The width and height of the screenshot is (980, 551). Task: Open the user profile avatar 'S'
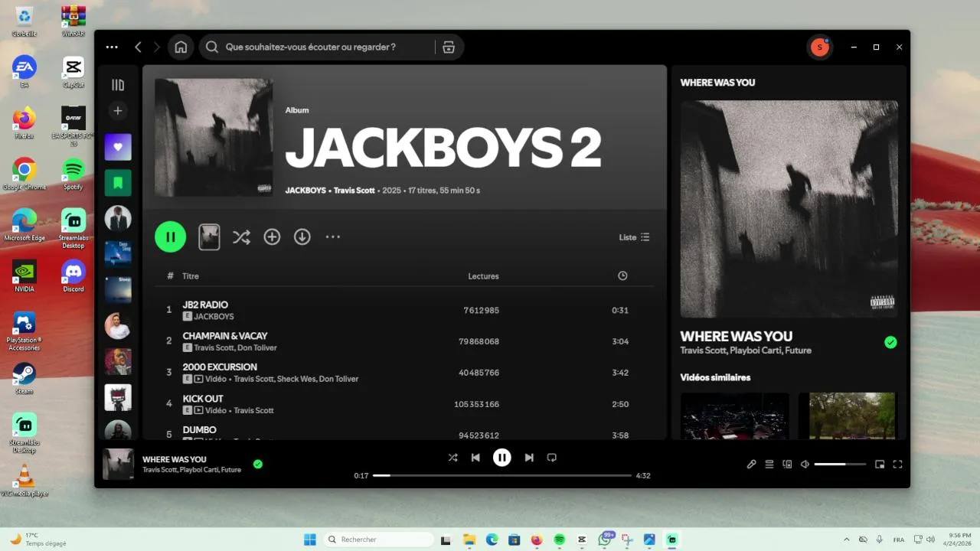tap(820, 47)
